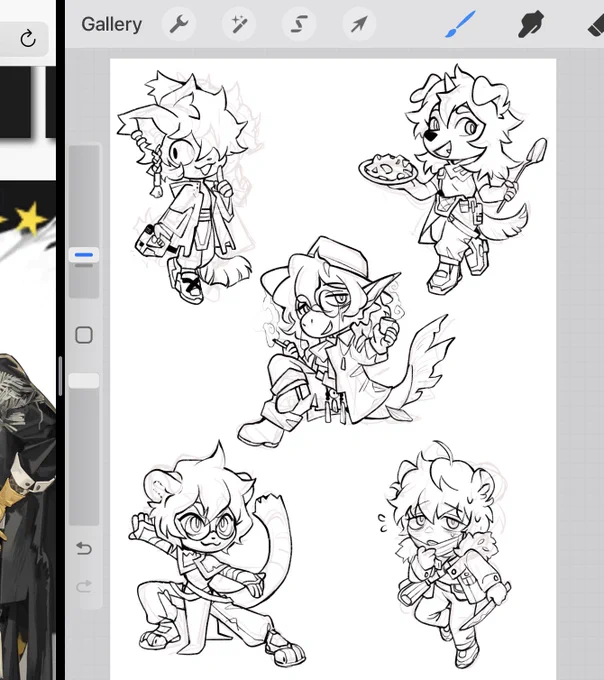Adjust the brush size slider
604x680 pixels.
tap(84, 255)
